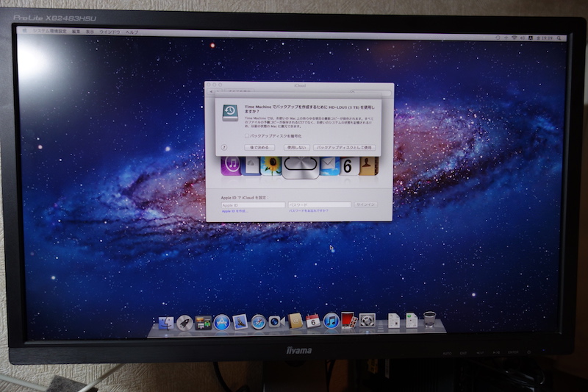Image resolution: width=588 pixels, height=392 pixels.
Task: Click the サインイン button
Action: coord(365,204)
